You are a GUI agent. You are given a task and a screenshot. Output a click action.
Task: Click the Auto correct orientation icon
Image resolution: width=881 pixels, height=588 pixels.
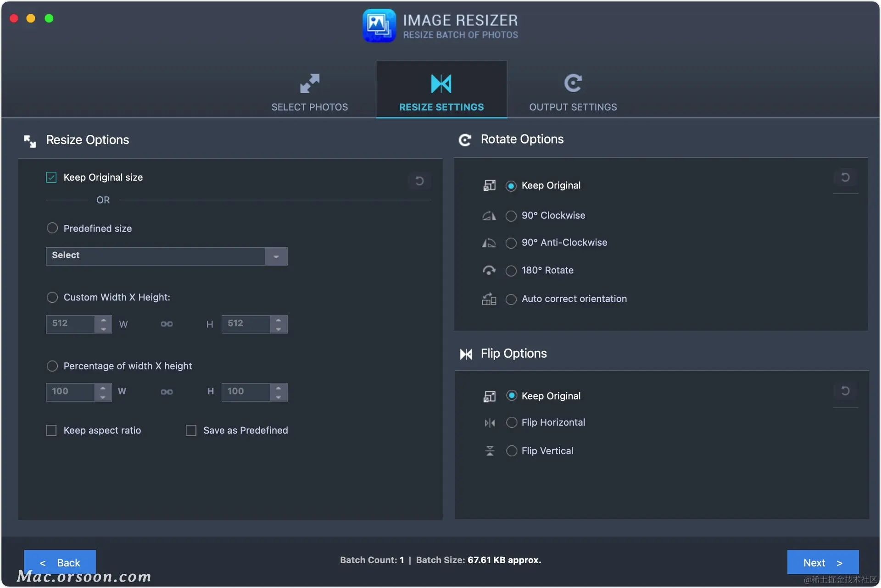489,299
